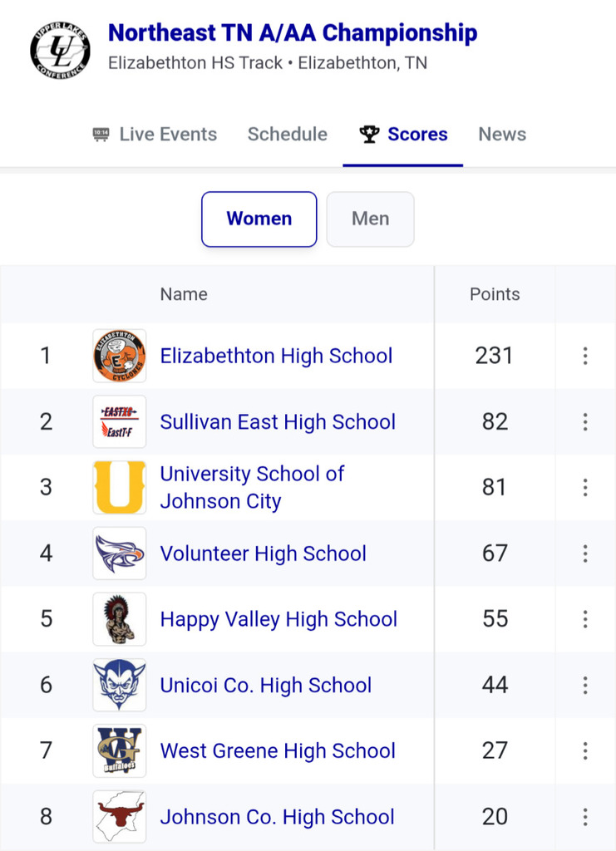The width and height of the screenshot is (616, 851).
Task: Click Johnson Co. longhorn logo
Action: pos(120,816)
